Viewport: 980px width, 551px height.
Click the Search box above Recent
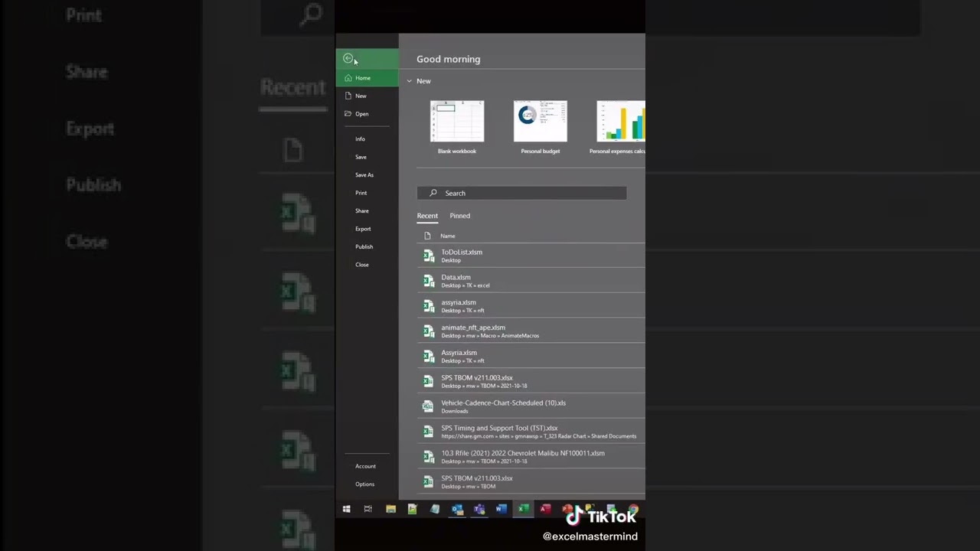click(522, 193)
